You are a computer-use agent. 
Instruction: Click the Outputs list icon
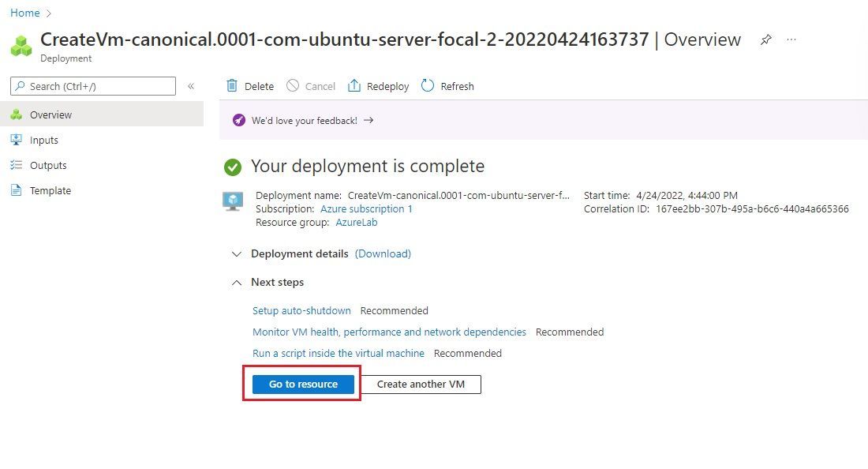[16, 165]
